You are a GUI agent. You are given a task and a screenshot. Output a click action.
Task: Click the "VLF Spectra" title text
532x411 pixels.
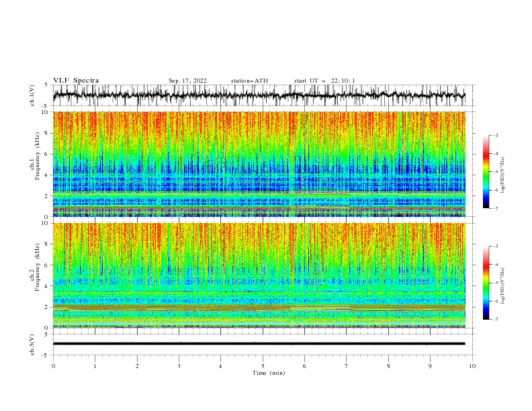(76, 81)
